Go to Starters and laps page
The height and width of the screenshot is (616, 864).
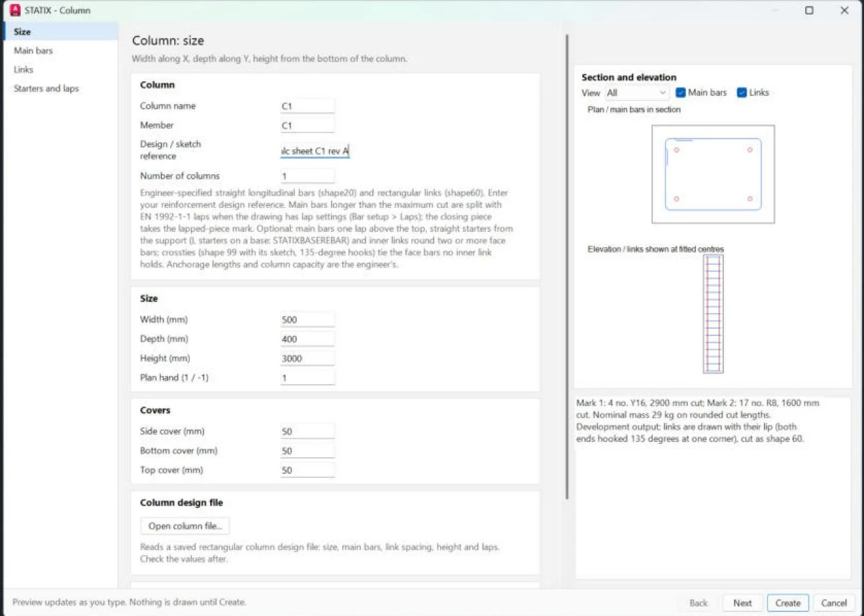pos(59,88)
